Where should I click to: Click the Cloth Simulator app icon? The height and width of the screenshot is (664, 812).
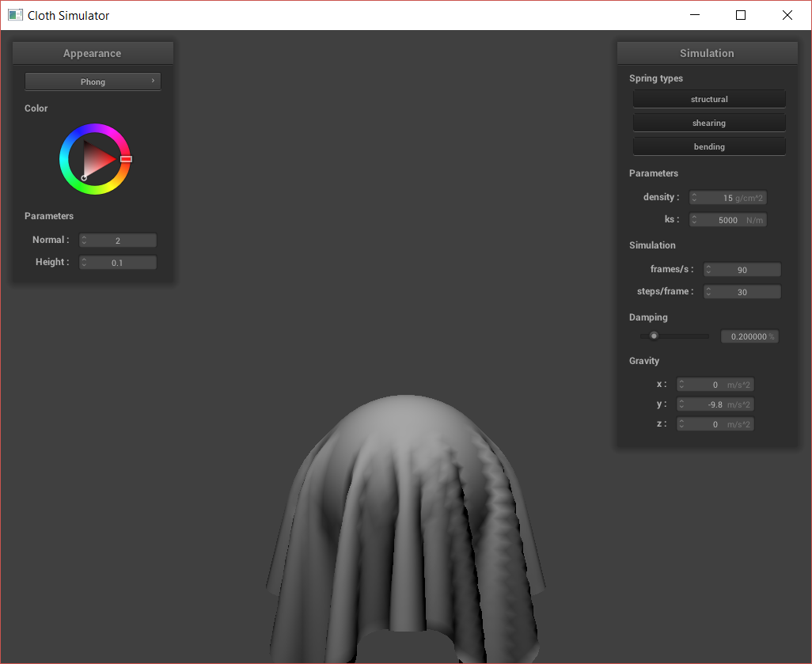click(15, 15)
